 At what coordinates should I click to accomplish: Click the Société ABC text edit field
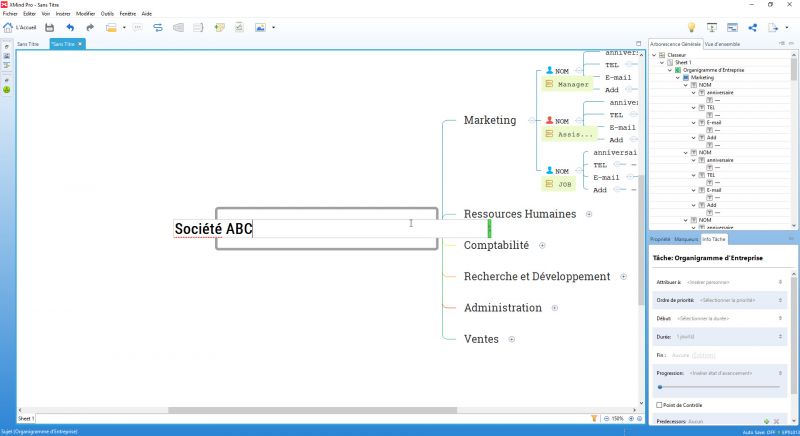pyautogui.click(x=332, y=229)
